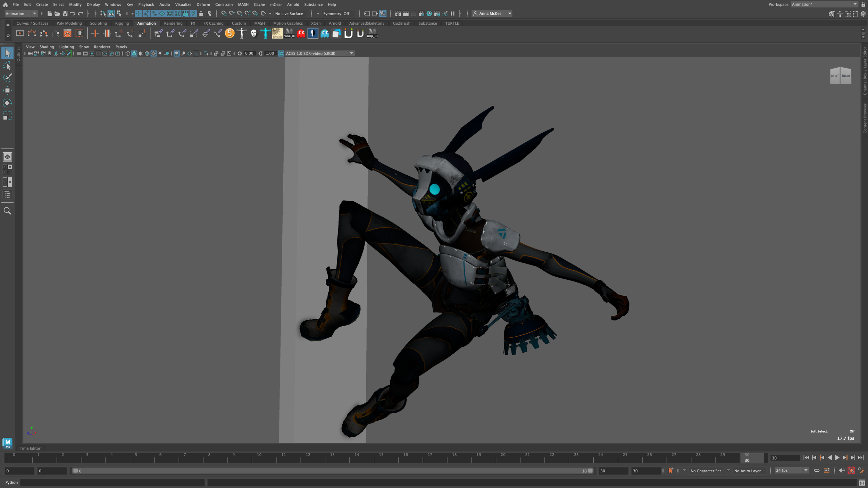The image size is (868, 488).
Task: Expand the 24 fps frame rate dropdown
Action: [x=806, y=471]
